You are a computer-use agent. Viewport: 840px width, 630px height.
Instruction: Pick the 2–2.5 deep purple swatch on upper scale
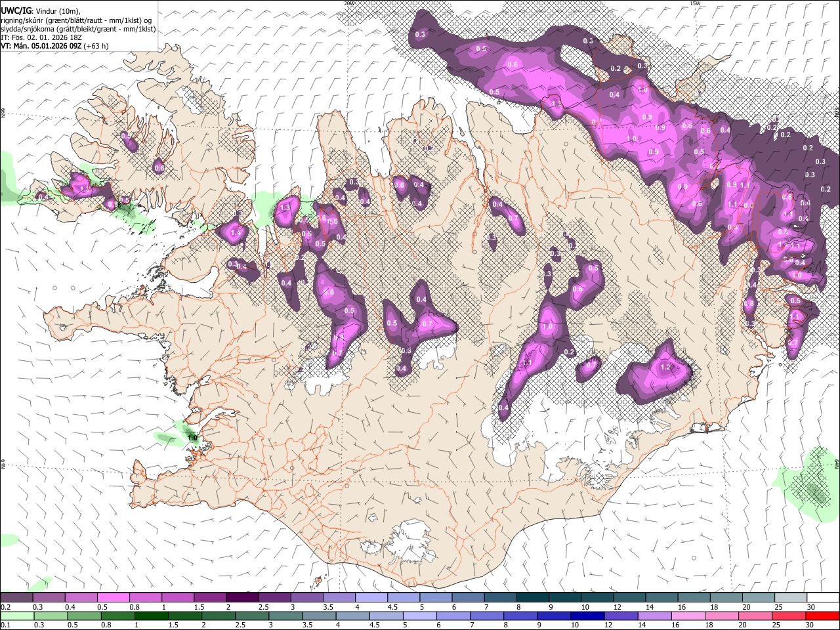pyautogui.click(x=241, y=598)
